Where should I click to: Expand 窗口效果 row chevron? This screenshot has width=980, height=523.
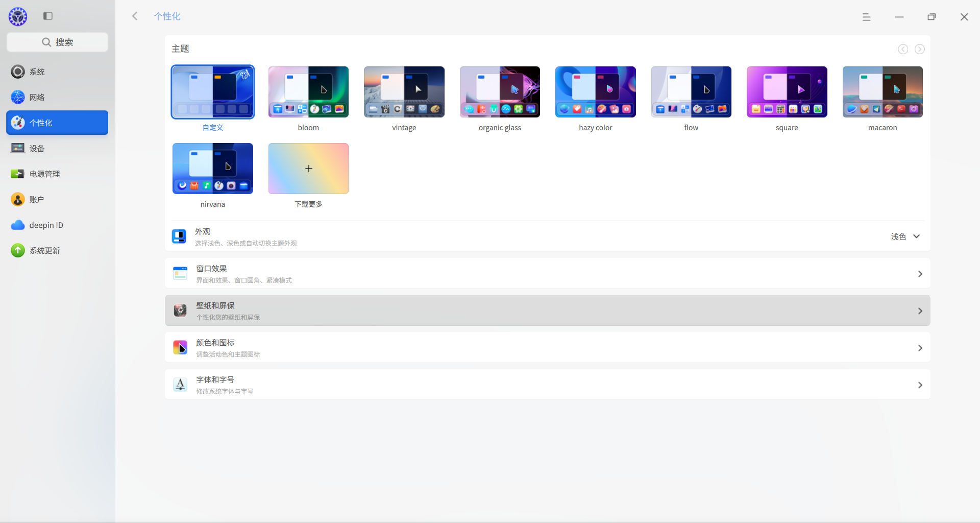pyautogui.click(x=920, y=274)
